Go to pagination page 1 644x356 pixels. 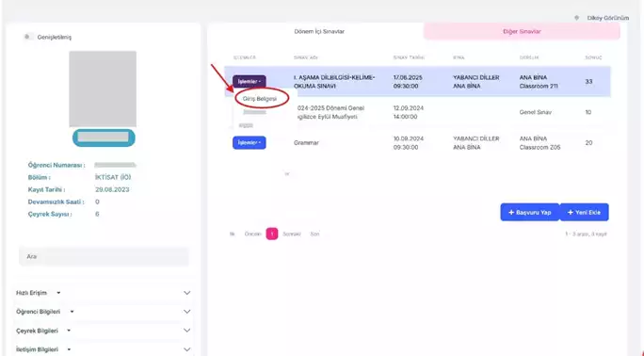(x=272, y=234)
